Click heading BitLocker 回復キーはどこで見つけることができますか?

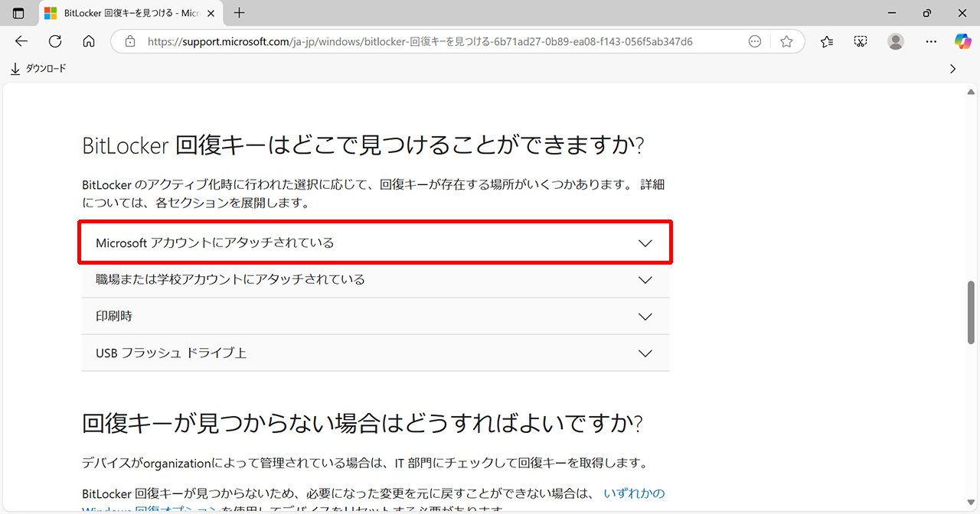point(363,145)
